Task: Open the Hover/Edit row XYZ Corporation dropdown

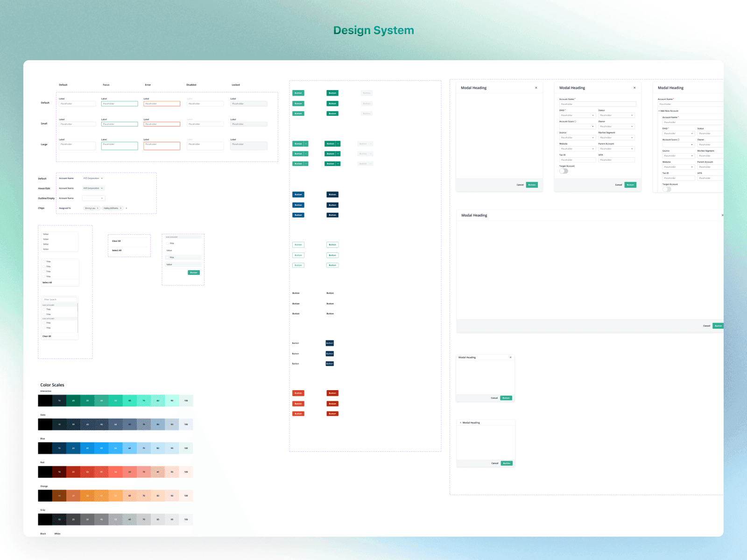Action: click(93, 188)
